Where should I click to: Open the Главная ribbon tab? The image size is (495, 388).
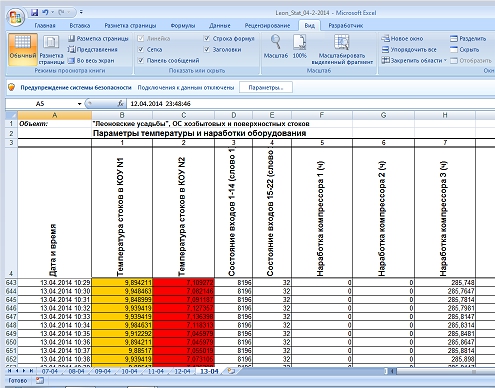[x=45, y=26]
